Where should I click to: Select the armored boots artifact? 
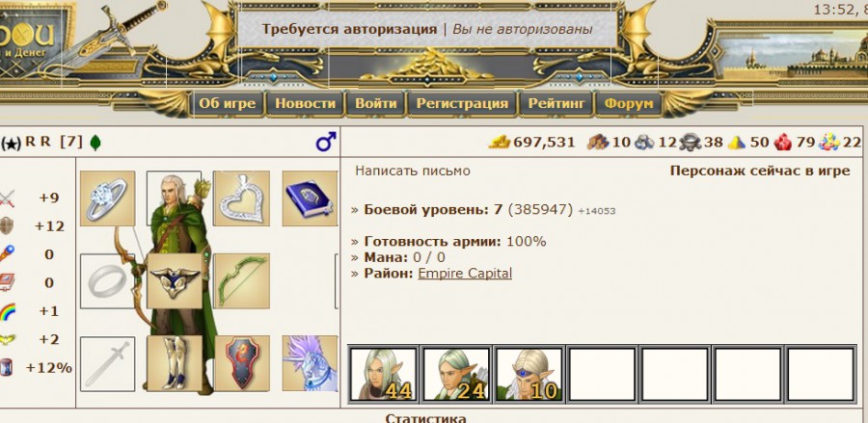click(x=175, y=364)
